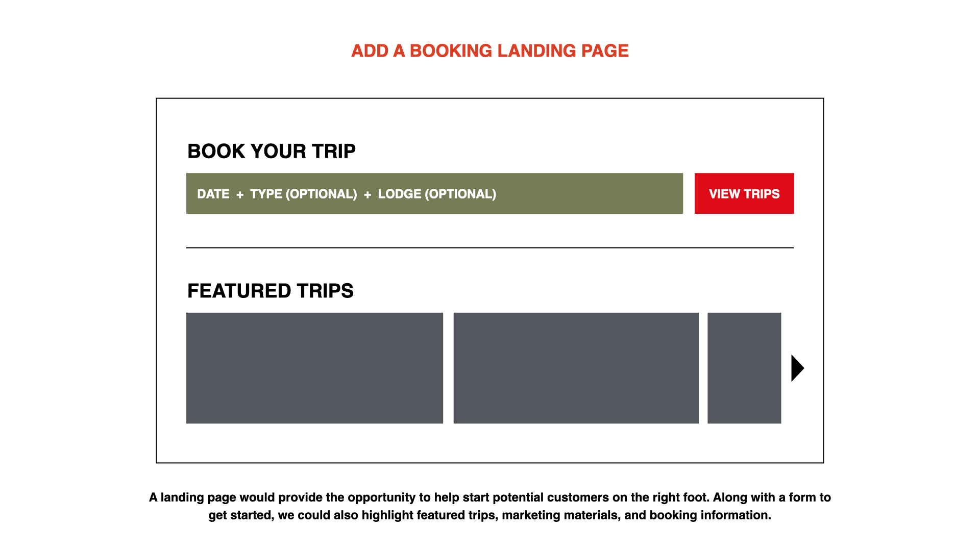Open the first featured trip card
Image resolution: width=980 pixels, height=551 pixels.
(314, 368)
